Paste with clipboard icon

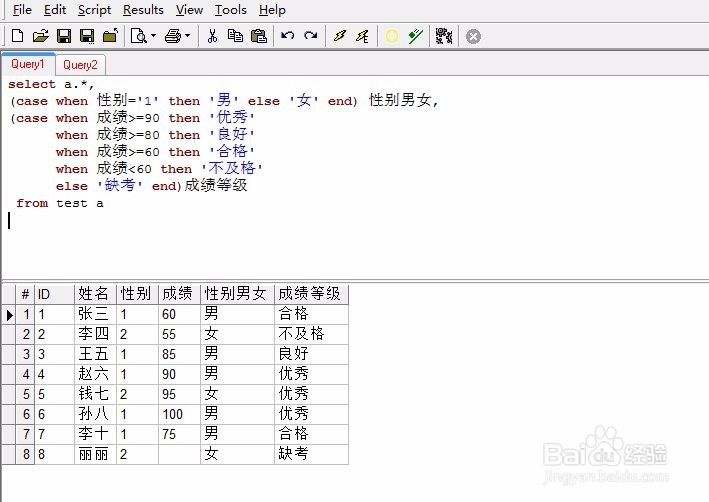click(259, 36)
